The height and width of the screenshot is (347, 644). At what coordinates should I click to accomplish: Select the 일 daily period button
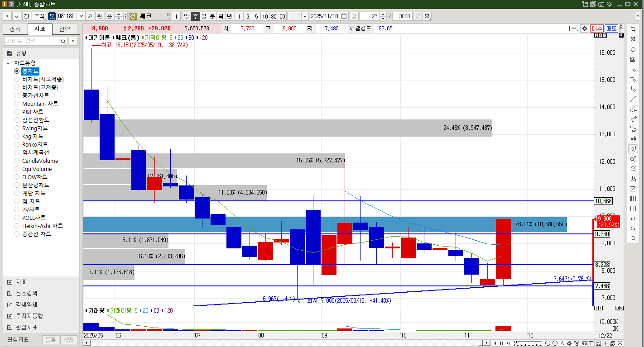pyautogui.click(x=186, y=16)
